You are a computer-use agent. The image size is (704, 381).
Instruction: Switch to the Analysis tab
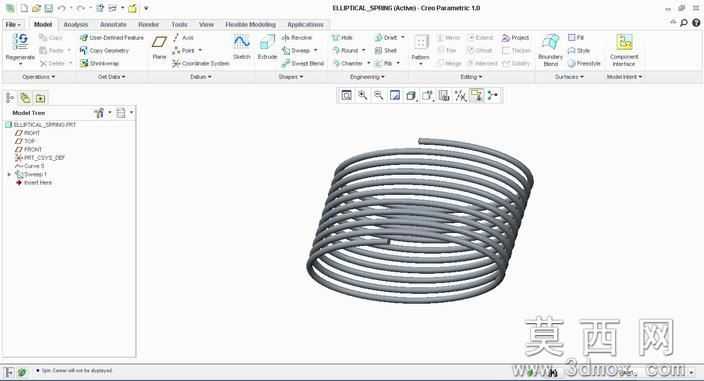tap(75, 24)
